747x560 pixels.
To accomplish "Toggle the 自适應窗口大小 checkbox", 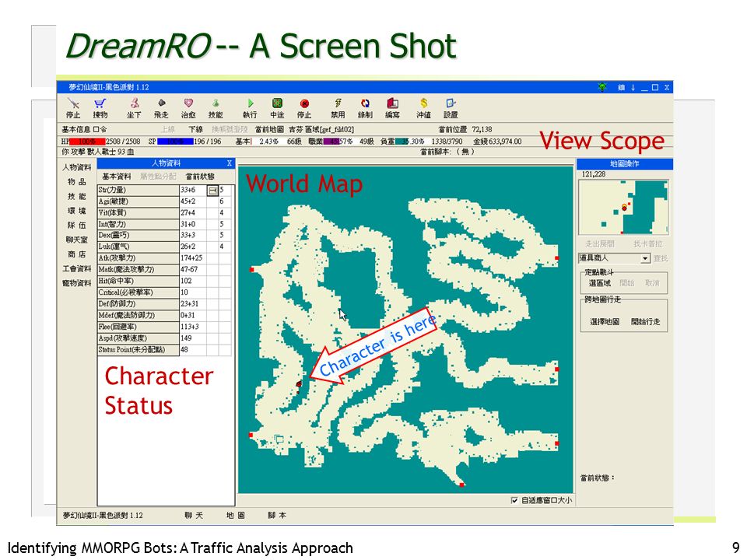I will [514, 500].
